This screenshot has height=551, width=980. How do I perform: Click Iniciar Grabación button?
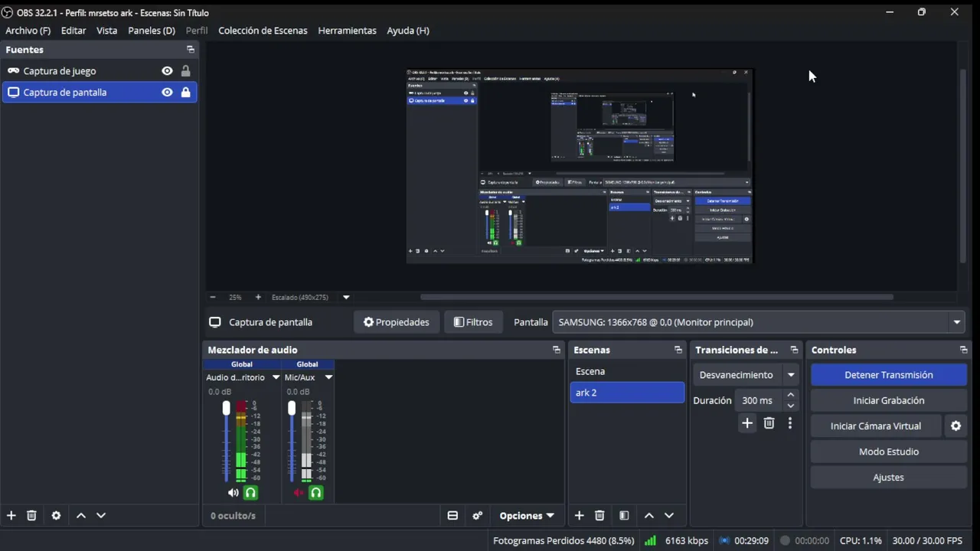pos(889,400)
